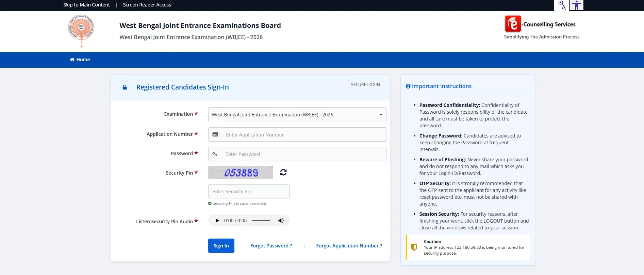Click the Sign In button

[221, 246]
